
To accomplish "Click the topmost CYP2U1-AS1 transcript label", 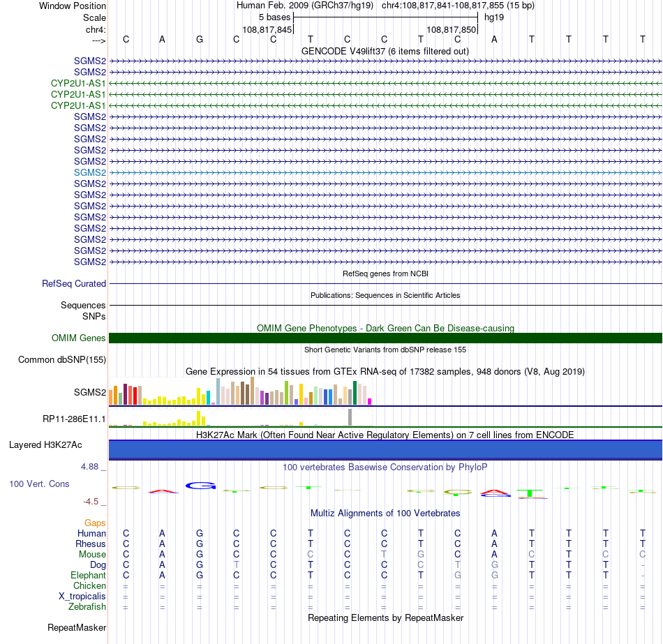I will 78,83.
